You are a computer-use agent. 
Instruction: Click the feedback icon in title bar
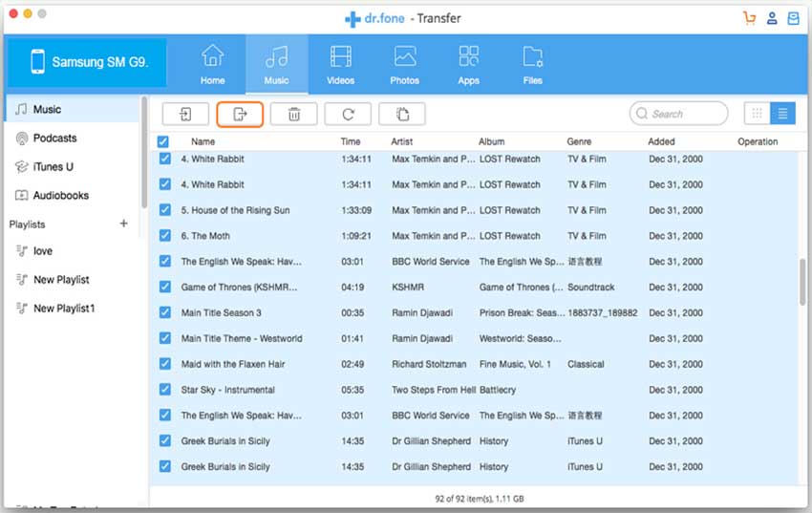click(x=793, y=19)
